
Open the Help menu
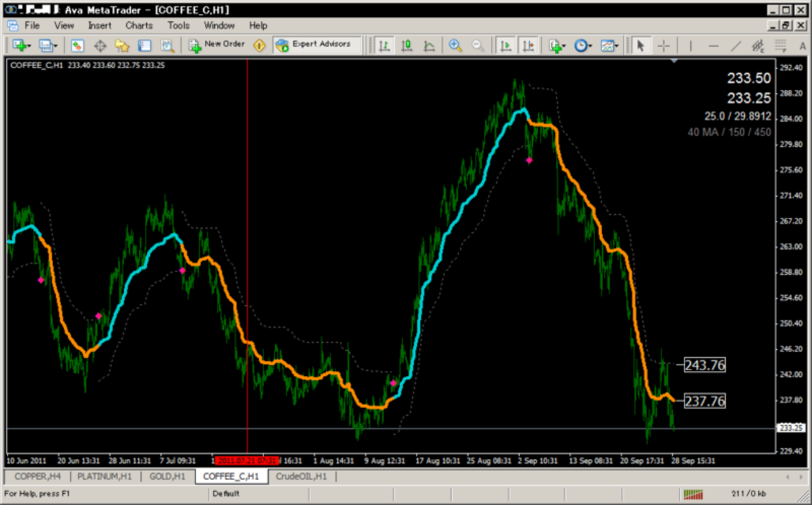258,26
